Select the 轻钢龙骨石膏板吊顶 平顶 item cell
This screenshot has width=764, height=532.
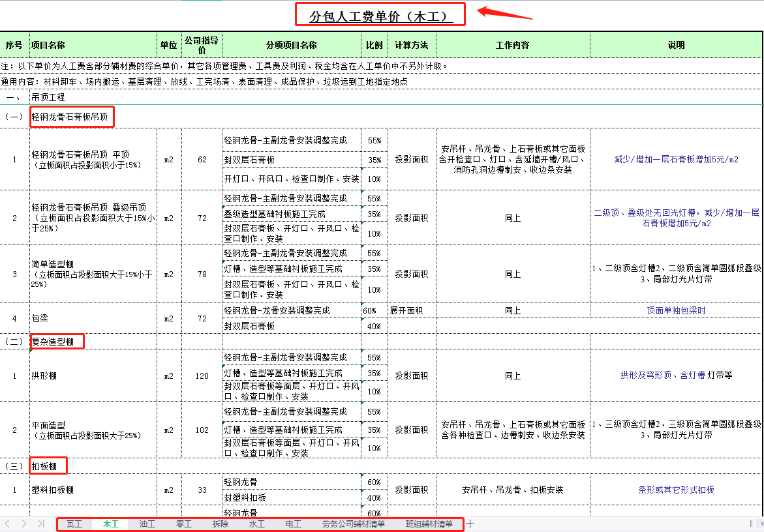[x=93, y=160]
